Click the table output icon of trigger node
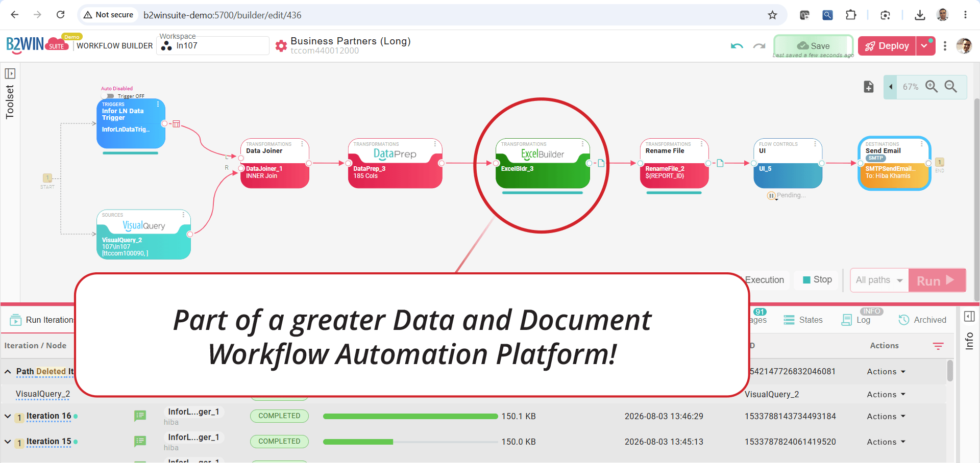980x463 pixels. pos(176,124)
